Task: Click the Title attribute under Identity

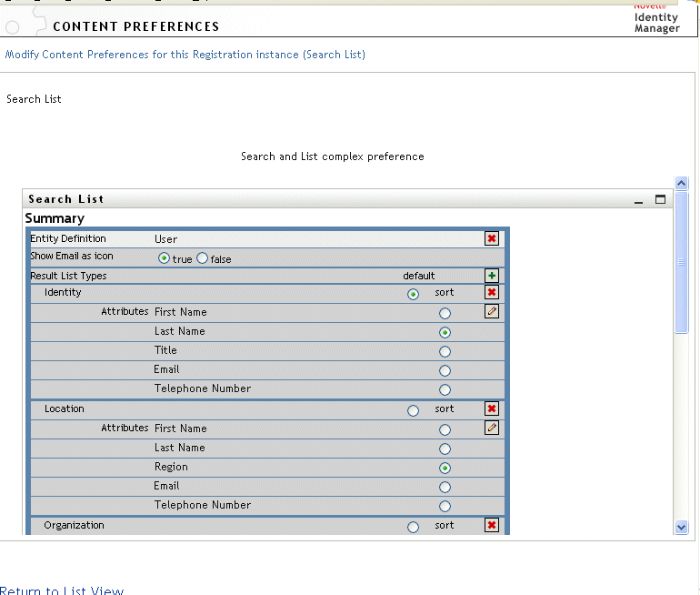Action: (x=165, y=350)
